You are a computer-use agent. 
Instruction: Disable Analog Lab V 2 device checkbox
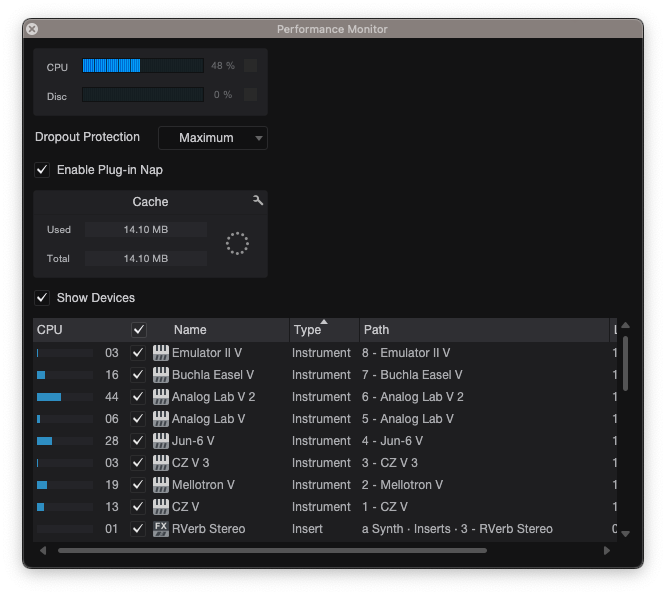click(138, 397)
